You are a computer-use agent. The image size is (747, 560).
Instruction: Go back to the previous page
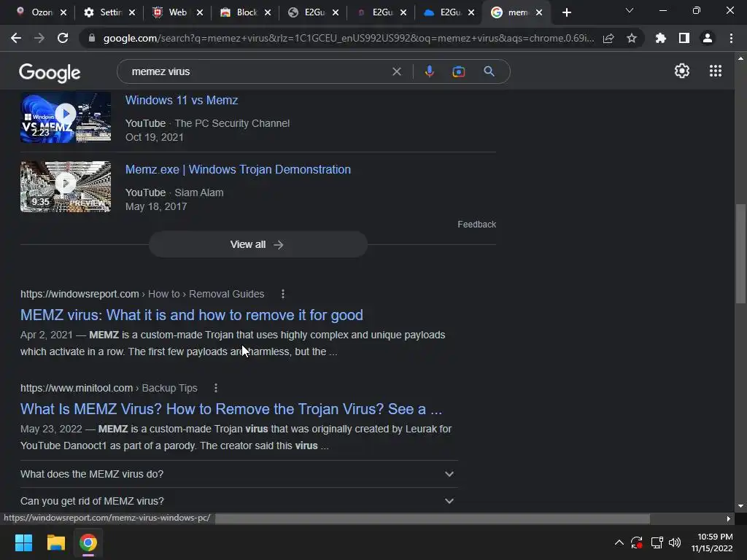16,38
